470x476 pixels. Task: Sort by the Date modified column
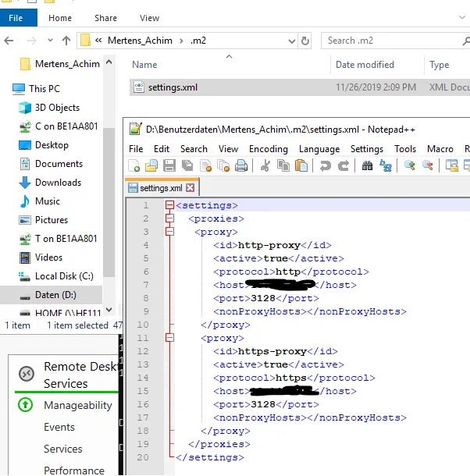coord(365,64)
